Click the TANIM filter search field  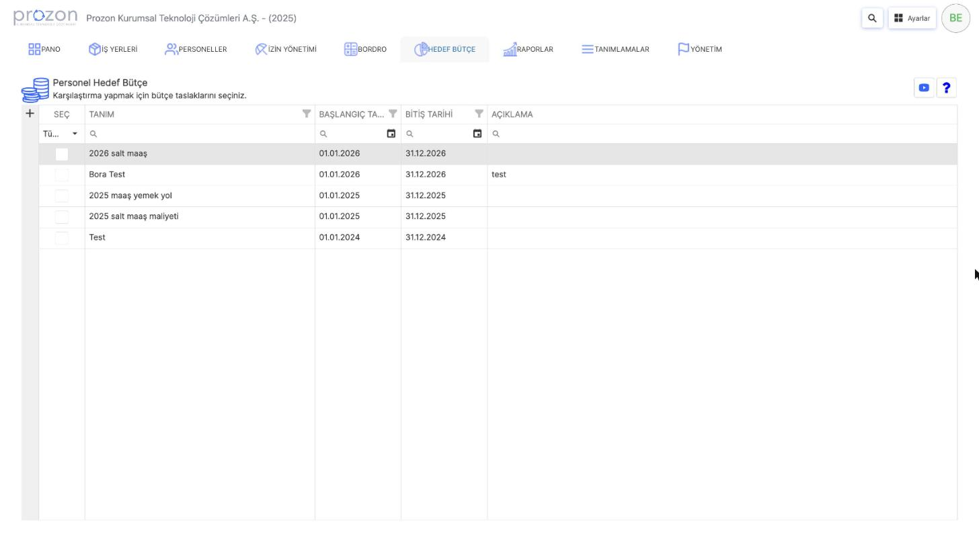pyautogui.click(x=200, y=134)
